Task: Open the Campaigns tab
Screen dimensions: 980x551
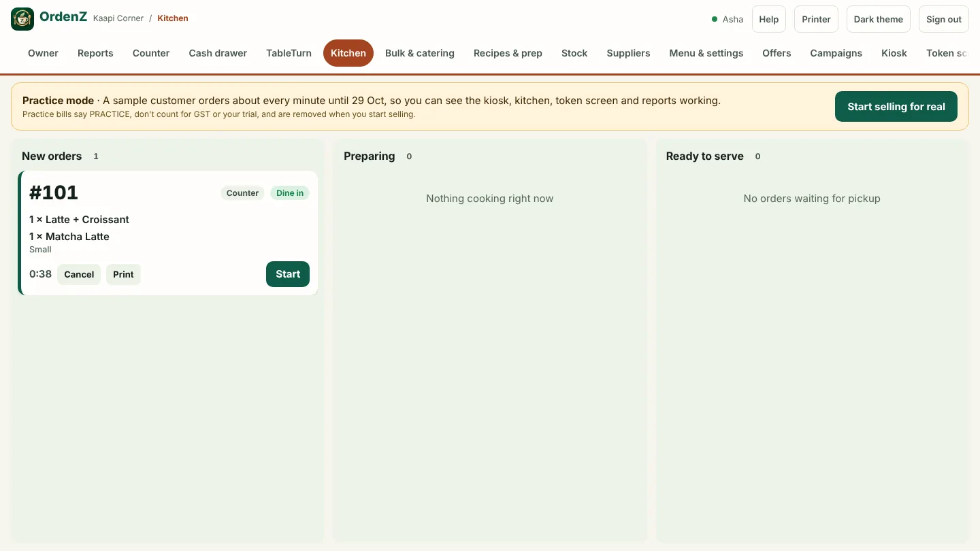Action: (x=836, y=53)
